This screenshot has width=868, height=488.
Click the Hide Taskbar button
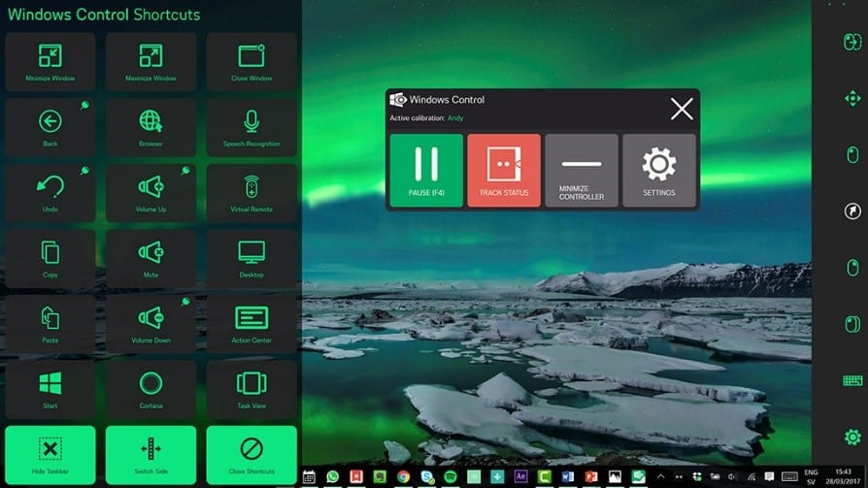click(50, 455)
